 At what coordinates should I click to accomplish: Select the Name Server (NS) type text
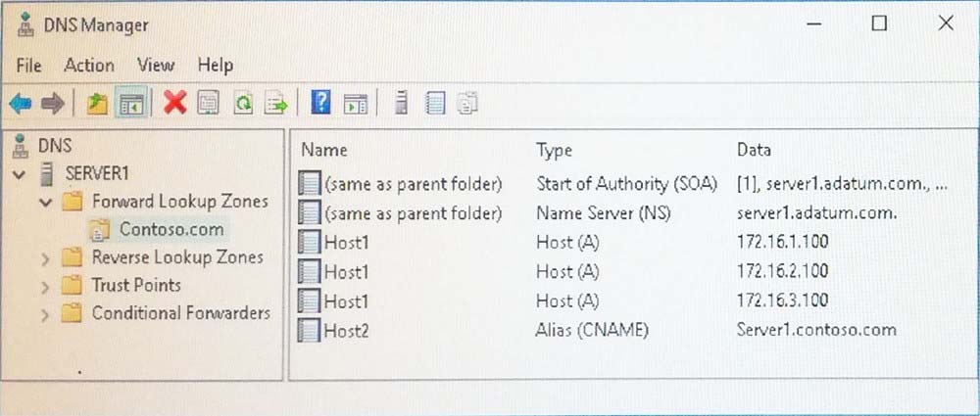pyautogui.click(x=604, y=213)
